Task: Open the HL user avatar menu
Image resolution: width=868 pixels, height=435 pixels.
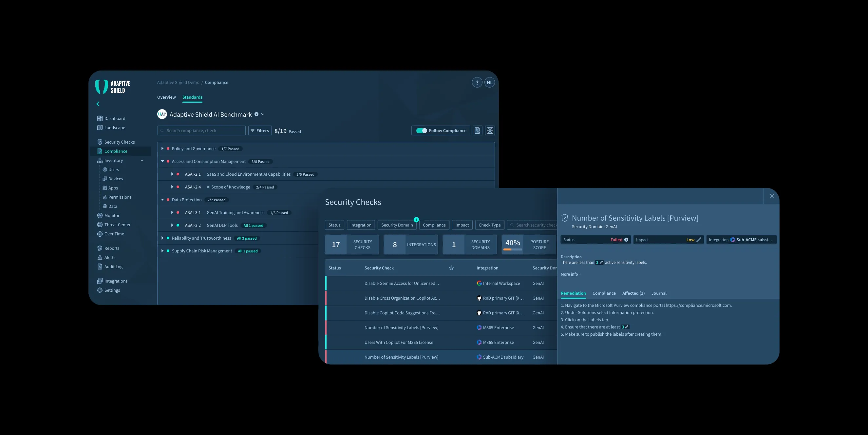Action: 489,82
